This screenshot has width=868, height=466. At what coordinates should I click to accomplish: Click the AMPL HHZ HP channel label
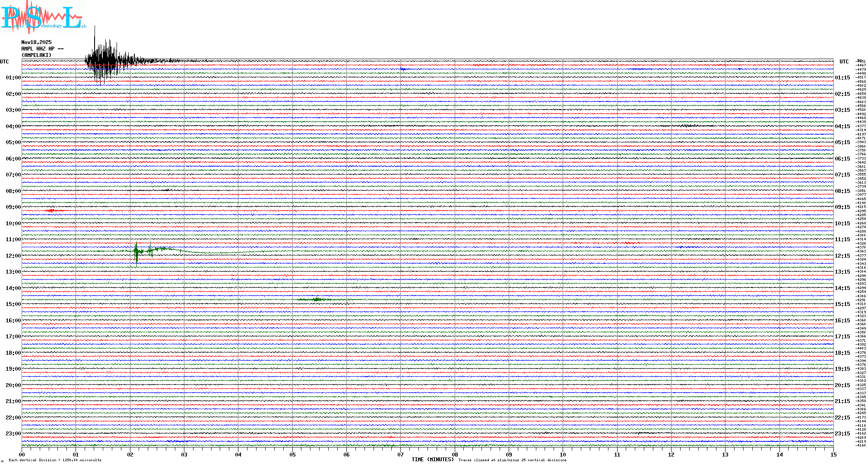click(42, 49)
